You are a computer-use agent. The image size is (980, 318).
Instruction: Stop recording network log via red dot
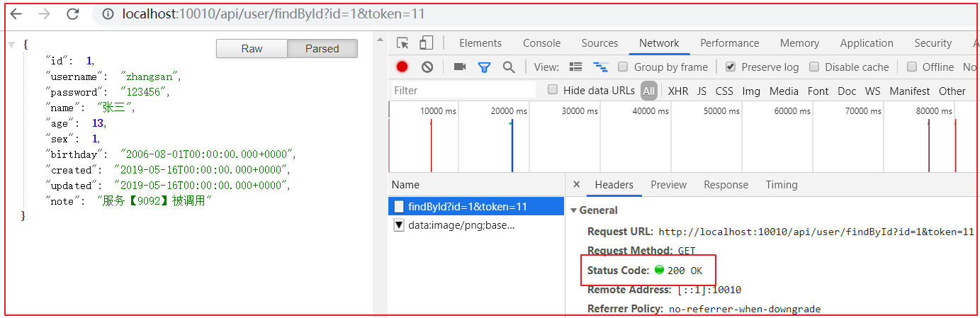(402, 67)
